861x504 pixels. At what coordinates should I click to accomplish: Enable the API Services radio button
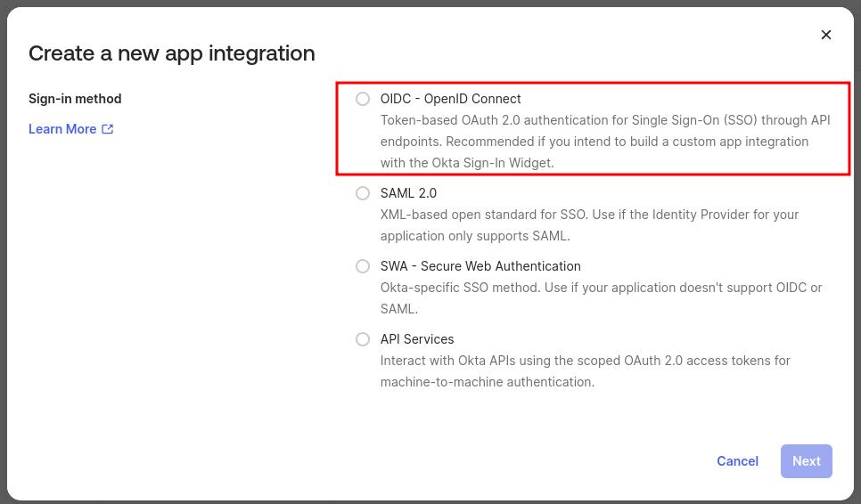point(363,339)
